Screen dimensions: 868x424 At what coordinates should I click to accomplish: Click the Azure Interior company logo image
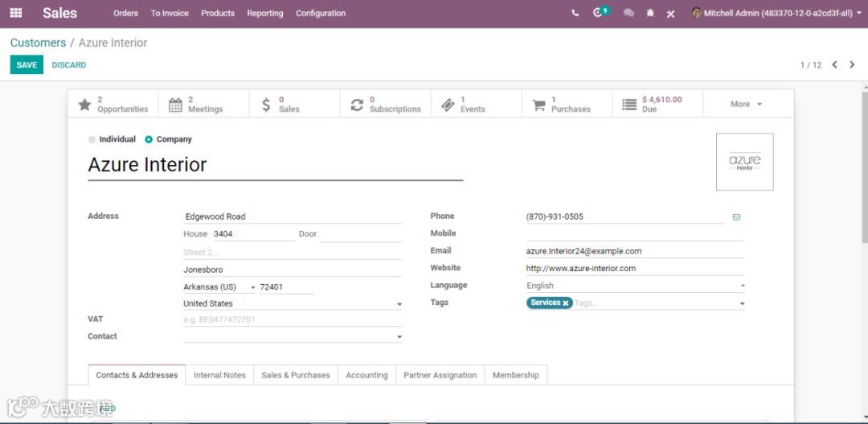(x=744, y=162)
